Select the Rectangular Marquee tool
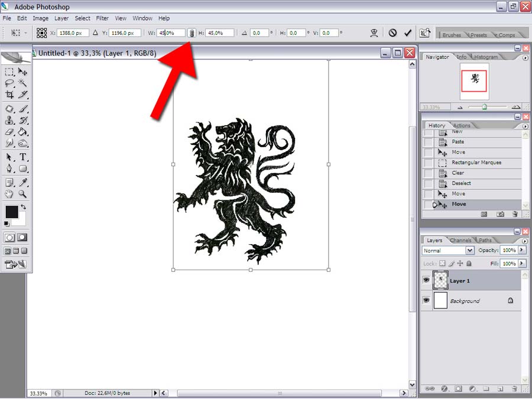Viewport: 532px width, 399px height. point(9,72)
